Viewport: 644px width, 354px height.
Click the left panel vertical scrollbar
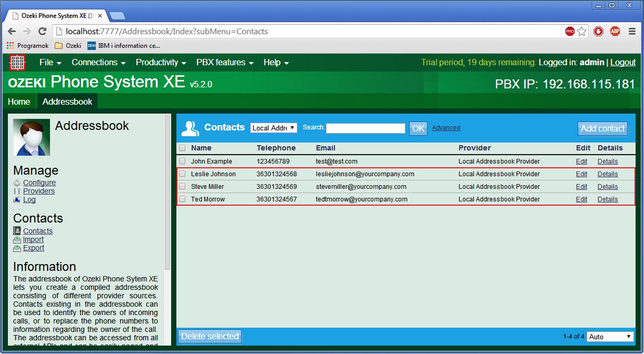[x=168, y=192]
